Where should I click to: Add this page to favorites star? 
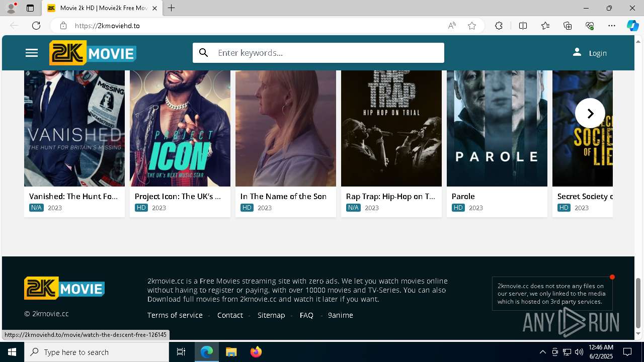(472, 26)
